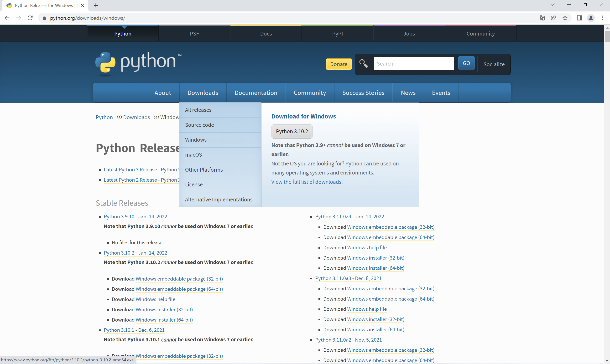Download 3.11.0a4 Windows installer (64-bit)

pos(376,268)
